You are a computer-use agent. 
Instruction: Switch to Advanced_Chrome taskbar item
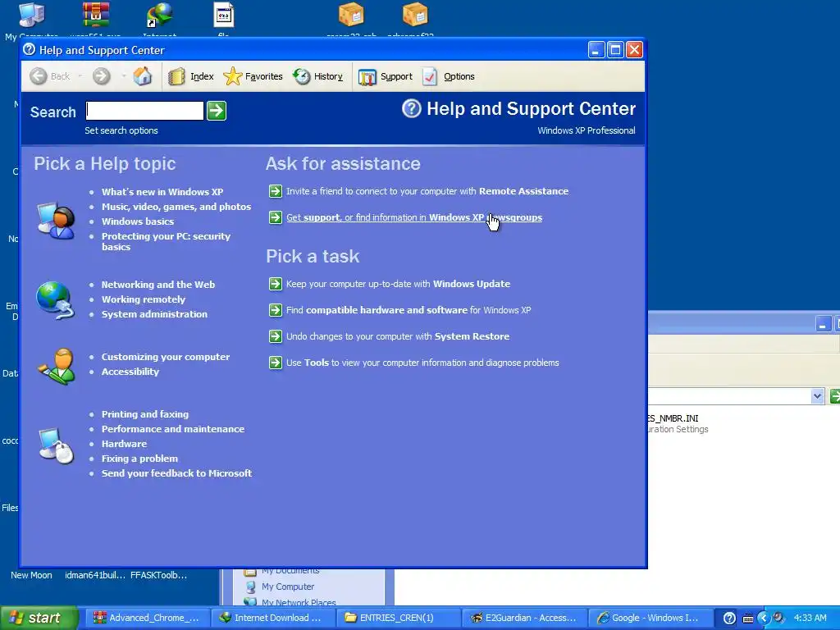(146, 618)
